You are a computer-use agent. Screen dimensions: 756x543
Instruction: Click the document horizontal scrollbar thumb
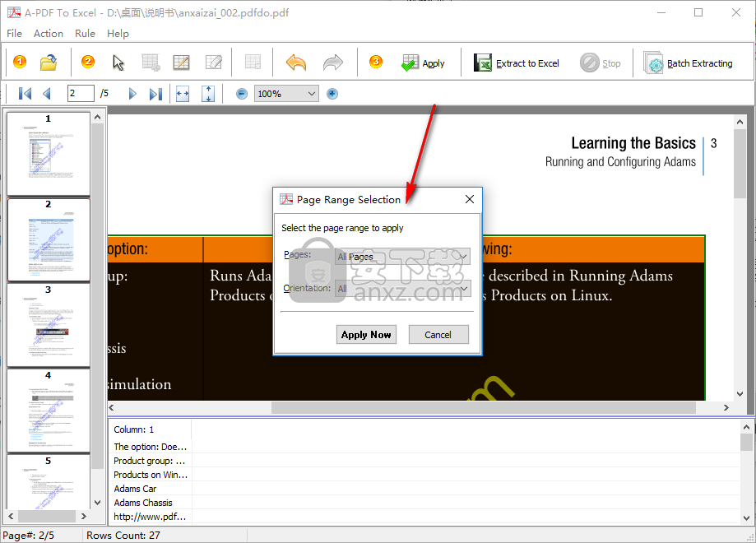484,408
